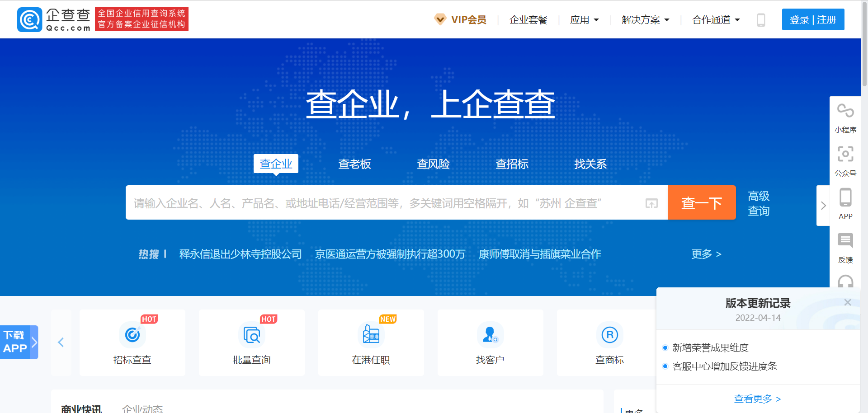The image size is (868, 413).
Task: Click 更多 > for more hot searches
Action: [x=706, y=254]
